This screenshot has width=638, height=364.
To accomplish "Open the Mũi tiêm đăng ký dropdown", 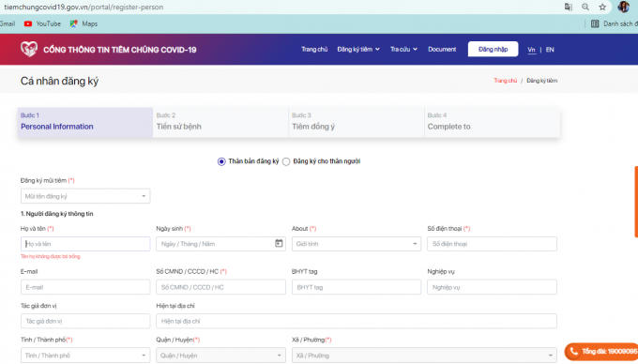I will click(85, 196).
